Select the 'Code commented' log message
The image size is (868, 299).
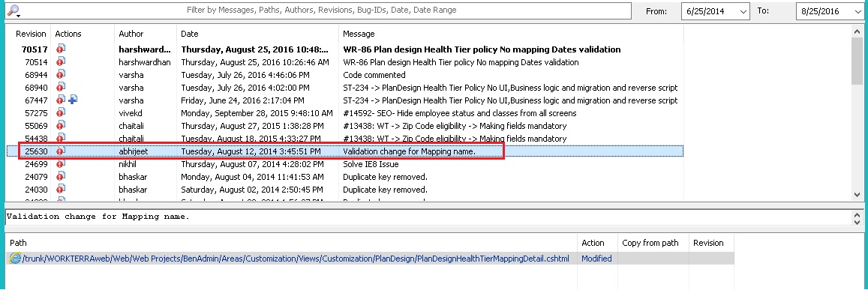374,75
